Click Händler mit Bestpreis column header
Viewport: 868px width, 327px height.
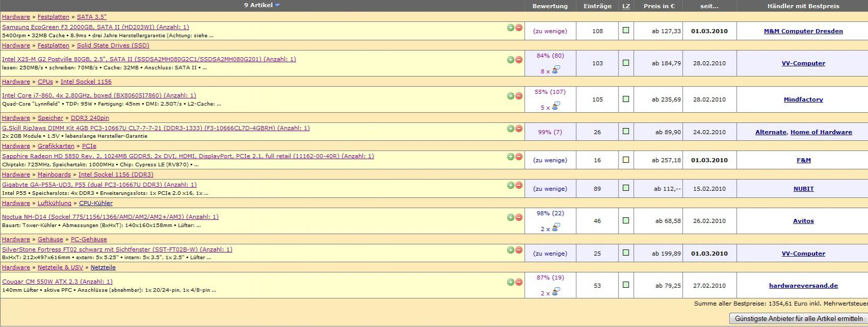click(803, 6)
